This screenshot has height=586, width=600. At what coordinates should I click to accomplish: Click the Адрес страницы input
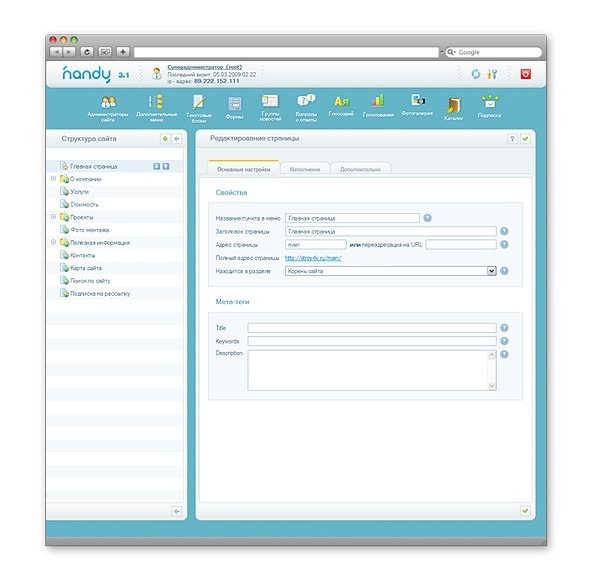click(316, 244)
